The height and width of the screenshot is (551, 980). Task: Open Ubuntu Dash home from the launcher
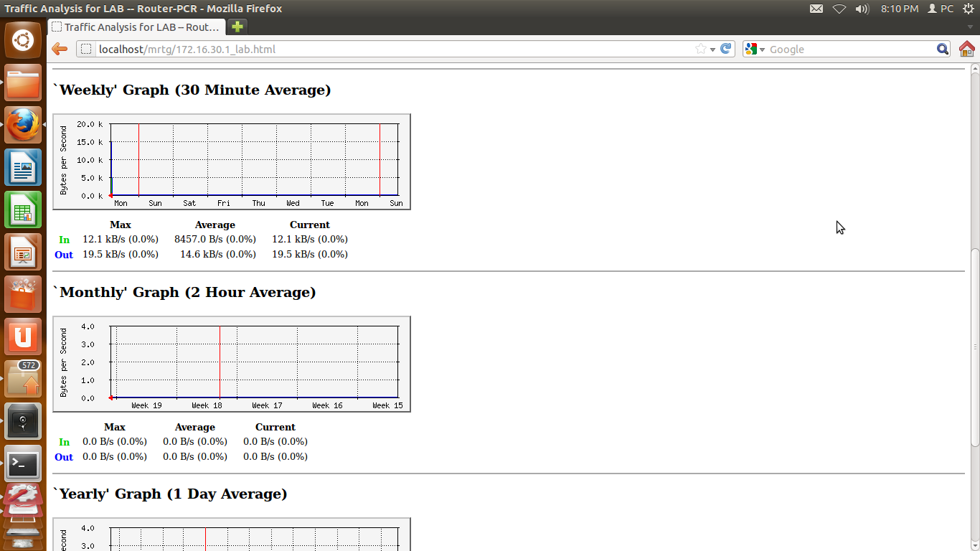coord(23,39)
